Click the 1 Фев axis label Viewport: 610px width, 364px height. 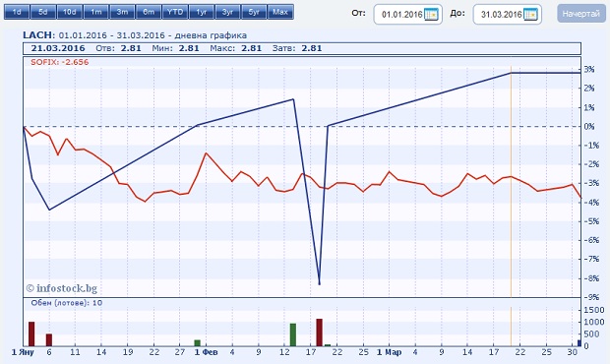(x=207, y=352)
